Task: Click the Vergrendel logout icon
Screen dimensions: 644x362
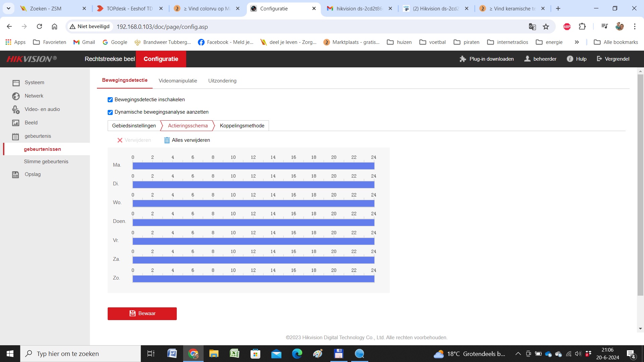Action: 599,59
